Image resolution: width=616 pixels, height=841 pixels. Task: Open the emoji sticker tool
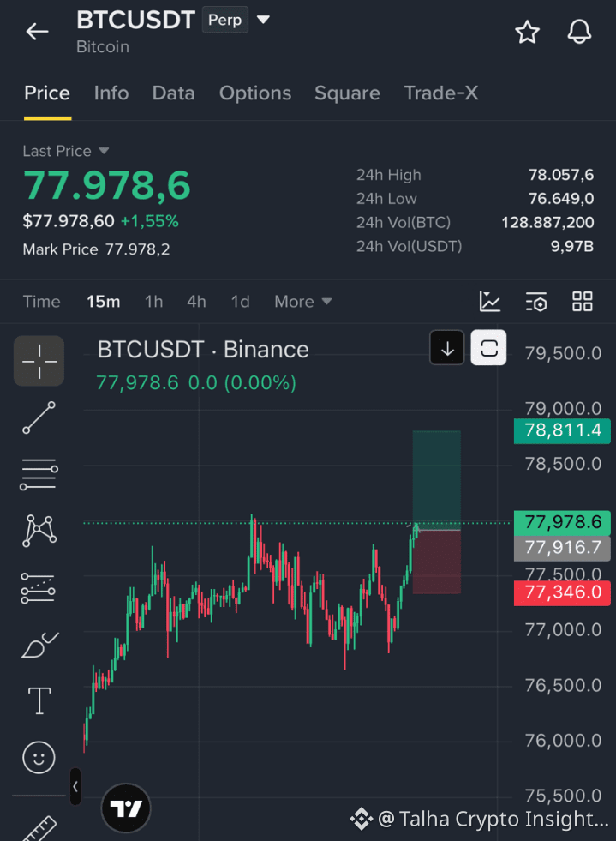coord(39,757)
